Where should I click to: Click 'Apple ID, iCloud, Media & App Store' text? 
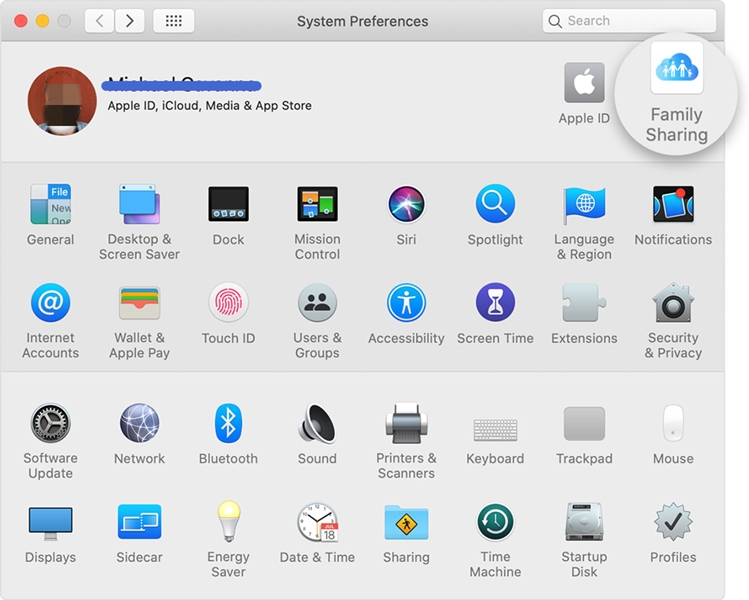[210, 106]
